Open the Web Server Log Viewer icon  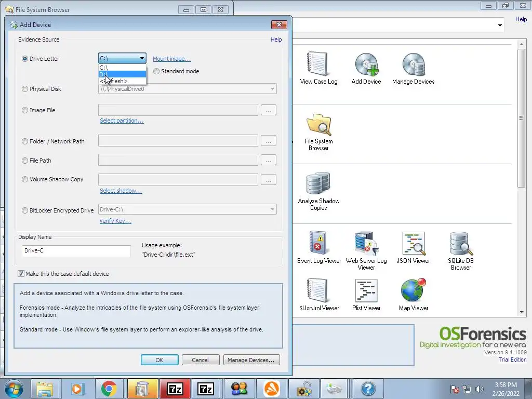point(366,250)
